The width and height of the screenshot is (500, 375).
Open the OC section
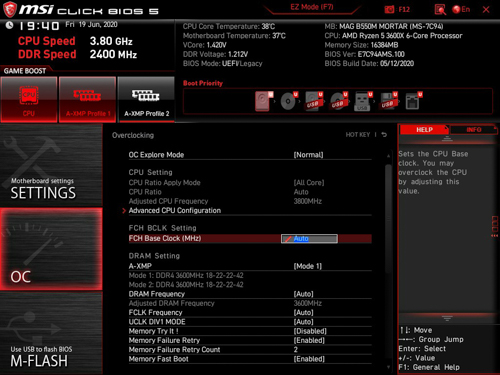tap(51, 249)
